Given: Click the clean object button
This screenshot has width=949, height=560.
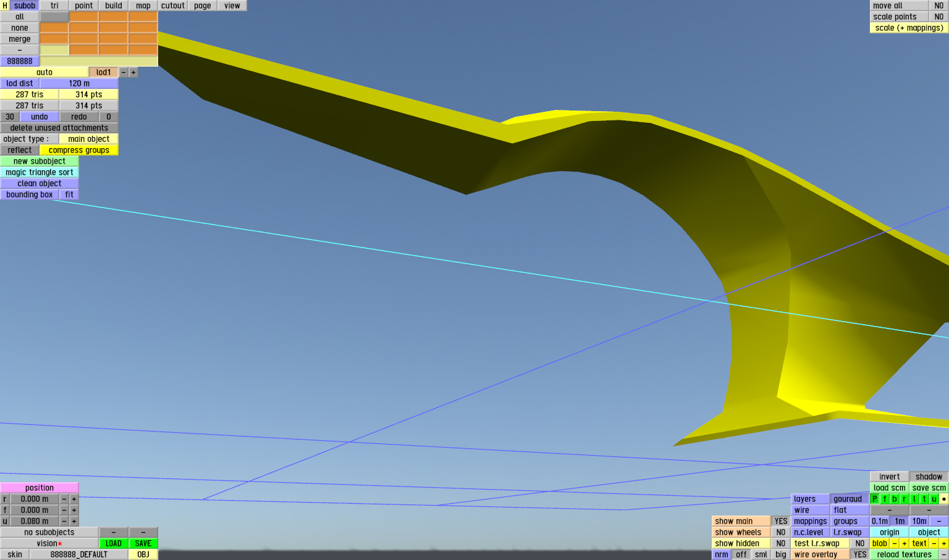Looking at the screenshot, I should (x=40, y=183).
